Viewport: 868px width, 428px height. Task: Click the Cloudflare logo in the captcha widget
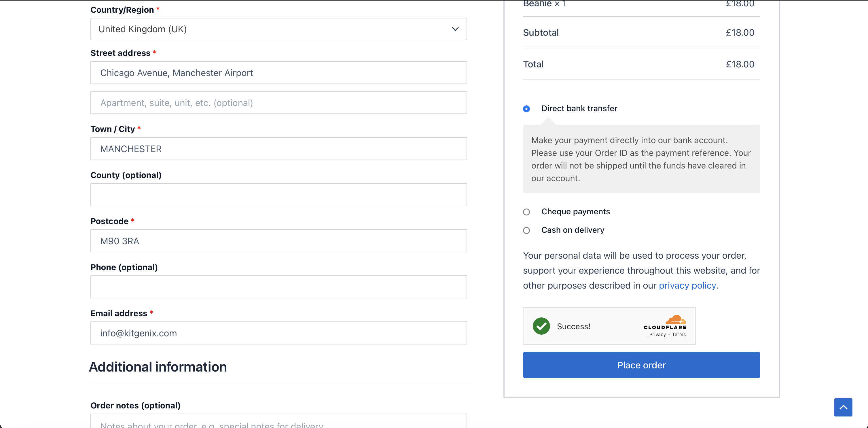(665, 322)
